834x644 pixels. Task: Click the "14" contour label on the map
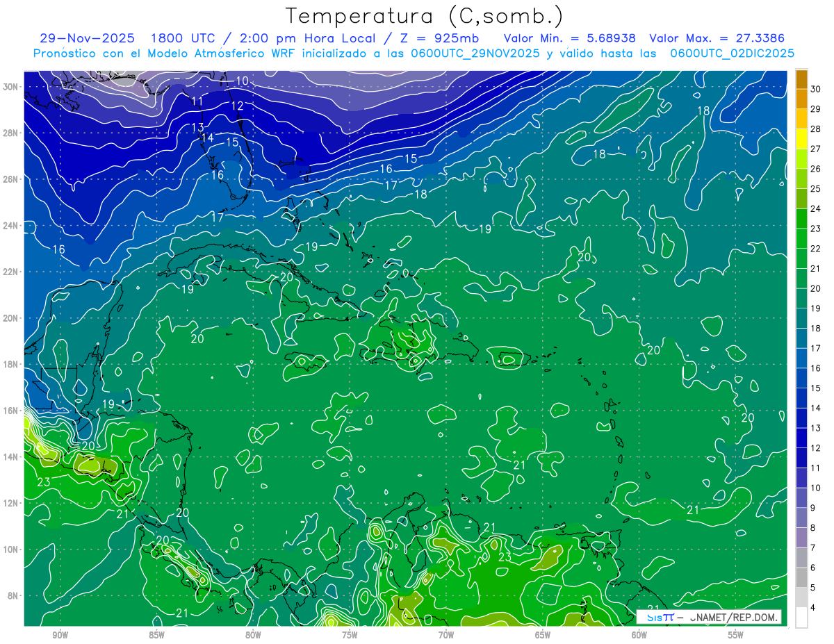[x=207, y=138]
